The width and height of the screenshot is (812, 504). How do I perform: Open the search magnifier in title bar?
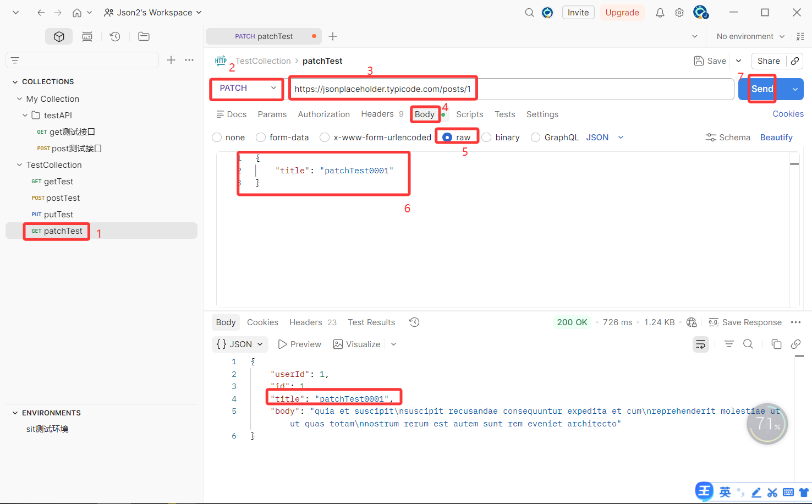[x=529, y=12]
